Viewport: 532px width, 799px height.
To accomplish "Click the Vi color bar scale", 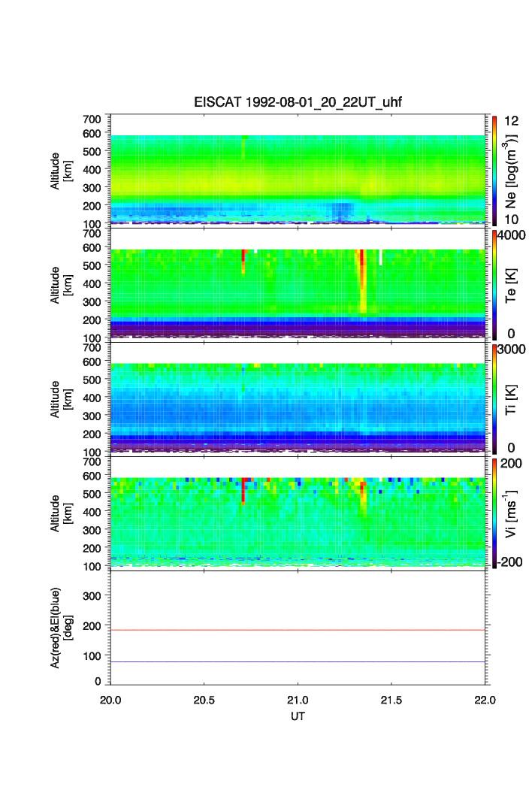I will 494,513.
